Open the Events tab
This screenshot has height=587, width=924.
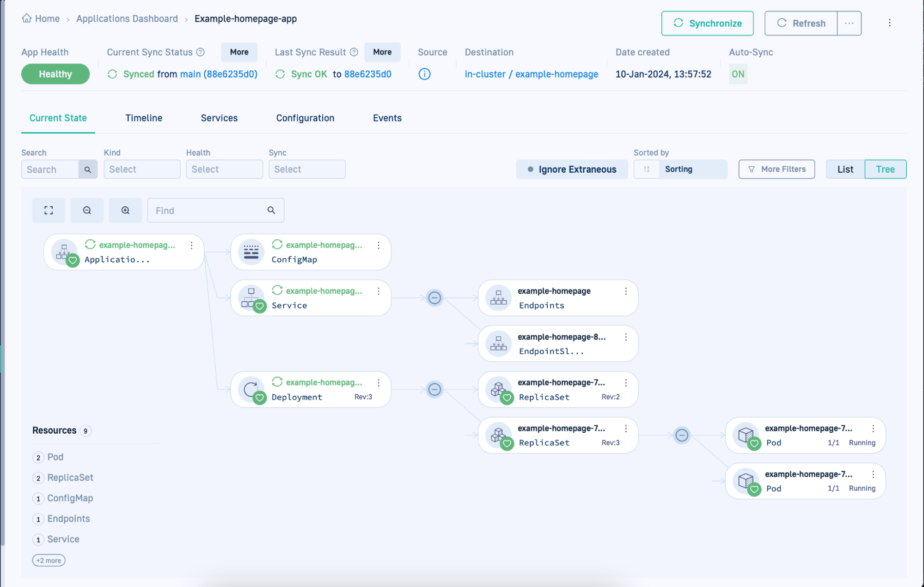click(x=386, y=118)
